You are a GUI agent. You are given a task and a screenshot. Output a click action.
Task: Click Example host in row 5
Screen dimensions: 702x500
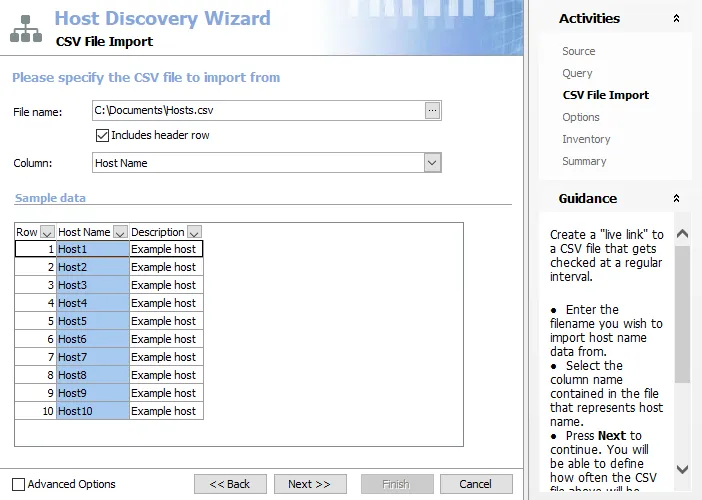point(166,321)
